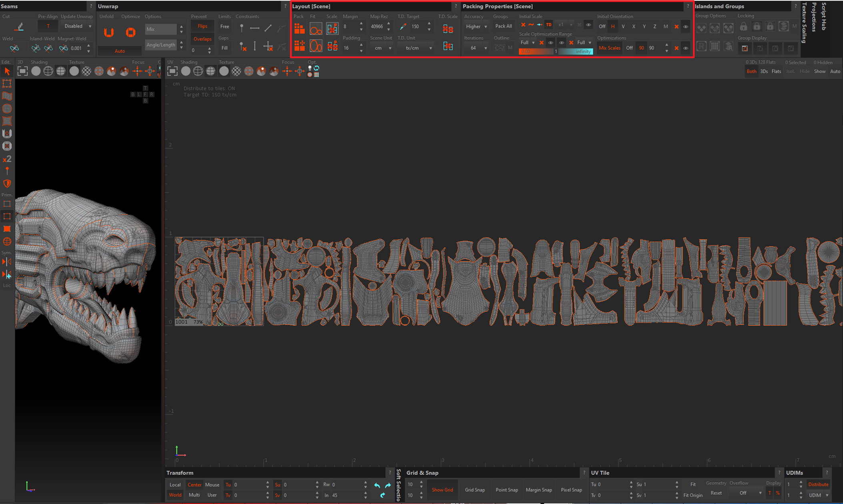Pick texel density with eyedropper icon
This screenshot has height=504, width=843.
point(403,26)
